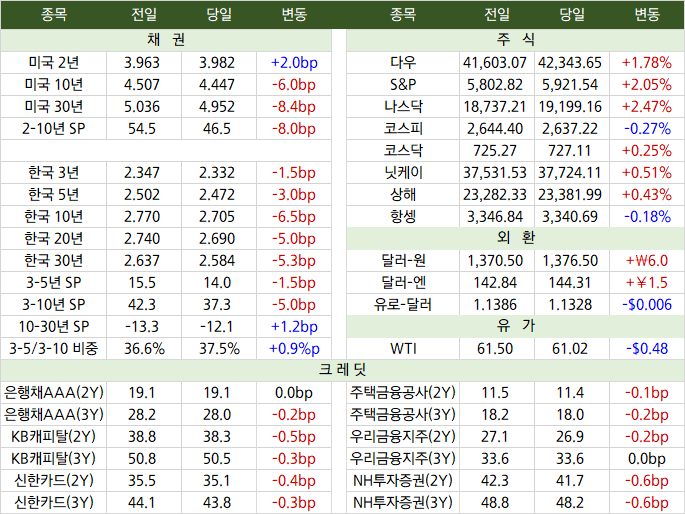Viewport: 685px width, 514px height.
Task: Select the 한국 30년 row label
Action: [53, 261]
